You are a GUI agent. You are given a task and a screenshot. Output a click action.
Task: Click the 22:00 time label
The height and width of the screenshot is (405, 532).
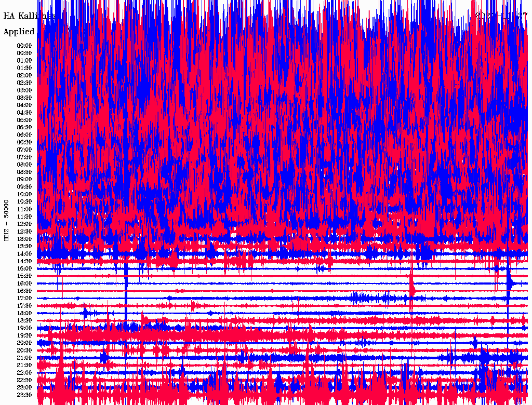coord(24,373)
